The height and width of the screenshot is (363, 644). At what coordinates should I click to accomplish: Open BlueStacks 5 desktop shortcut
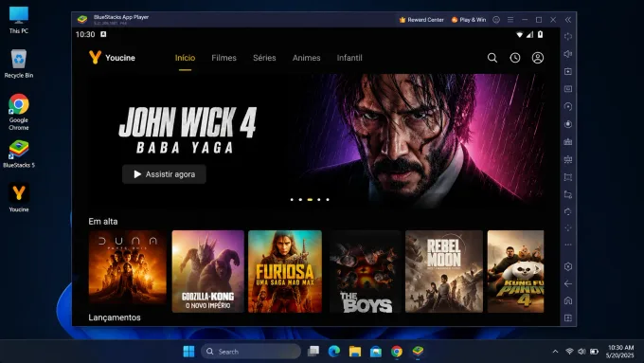tap(19, 154)
